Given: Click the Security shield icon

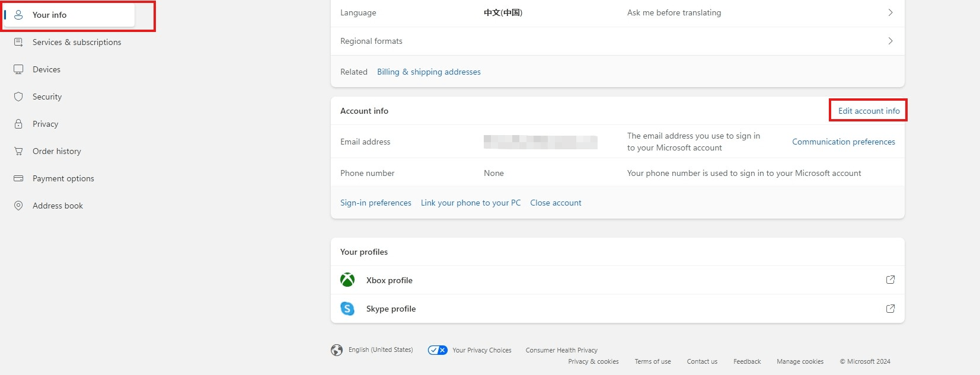Looking at the screenshot, I should coord(18,97).
